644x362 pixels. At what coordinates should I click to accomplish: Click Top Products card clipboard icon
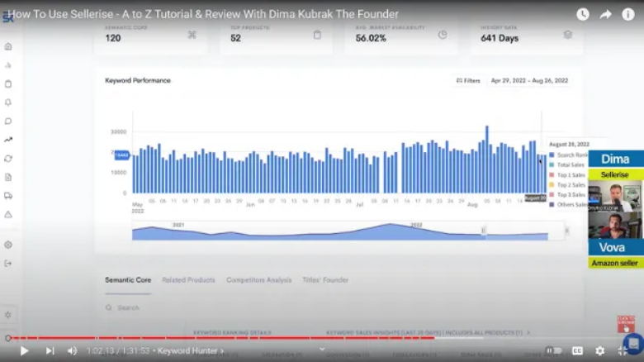pyautogui.click(x=317, y=35)
